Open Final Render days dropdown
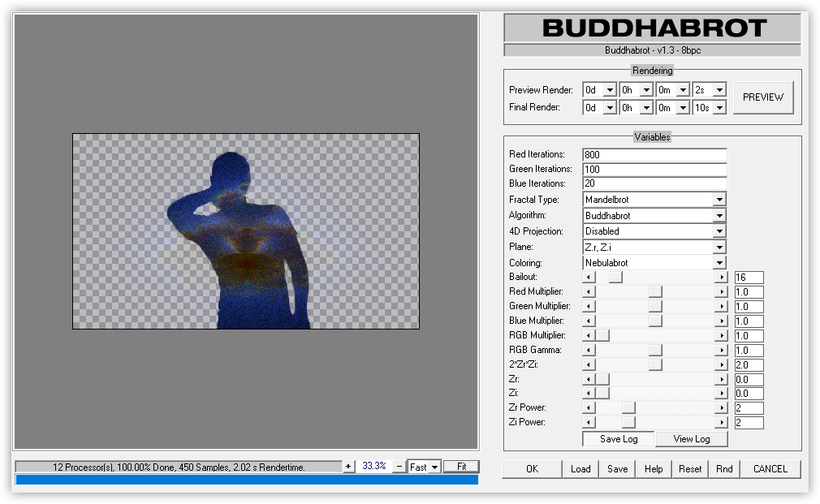Screen dimensions: 820x504 [x=610, y=108]
